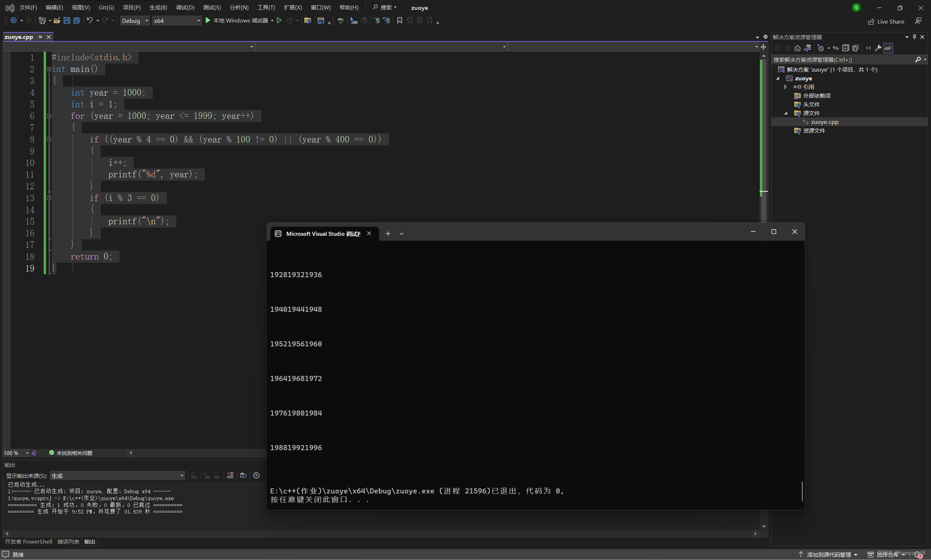
Task: Start without debugging using hollow green arrow
Action: click(x=279, y=20)
